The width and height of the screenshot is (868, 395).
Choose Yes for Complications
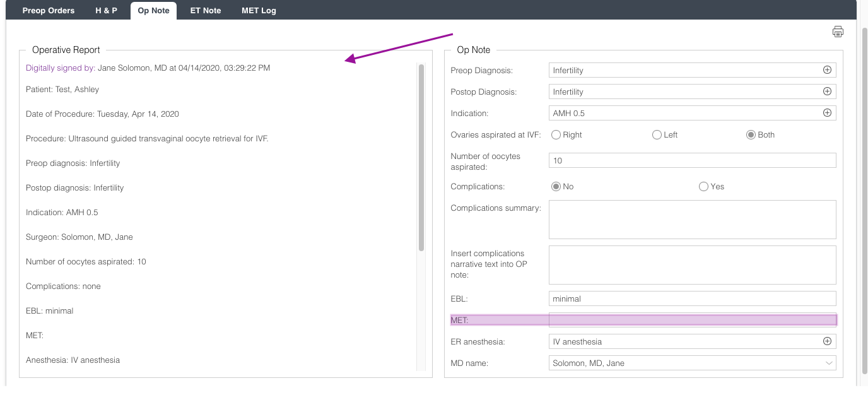[703, 186]
